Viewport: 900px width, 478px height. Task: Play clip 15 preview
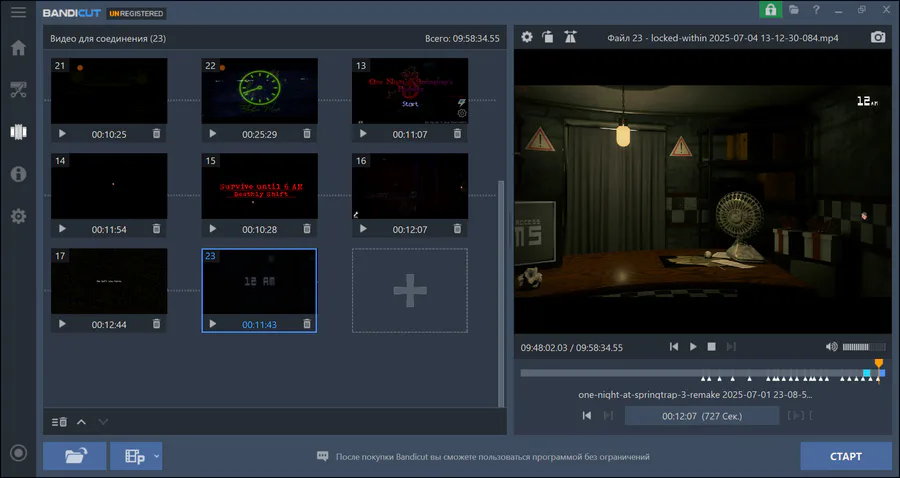(212, 229)
